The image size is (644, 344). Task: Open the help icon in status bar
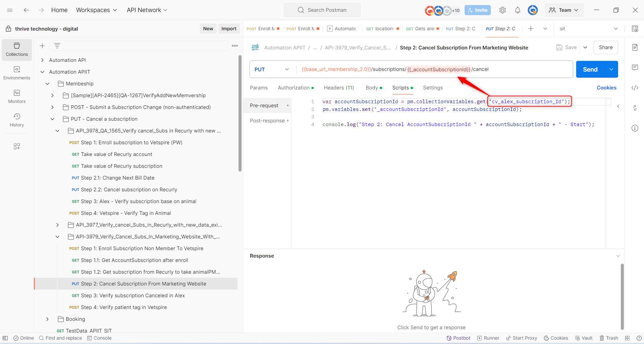(x=639, y=338)
